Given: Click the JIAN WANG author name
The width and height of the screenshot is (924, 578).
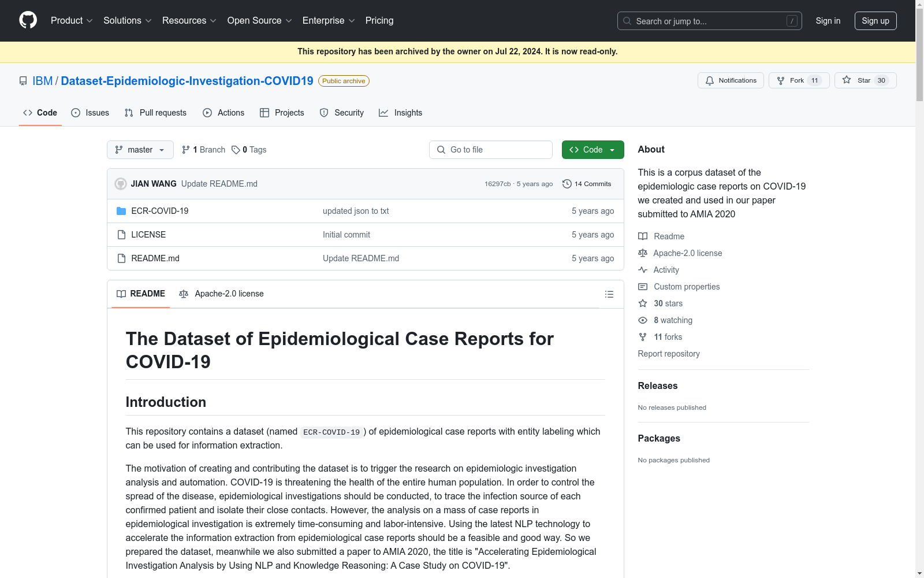Looking at the screenshot, I should click(154, 184).
